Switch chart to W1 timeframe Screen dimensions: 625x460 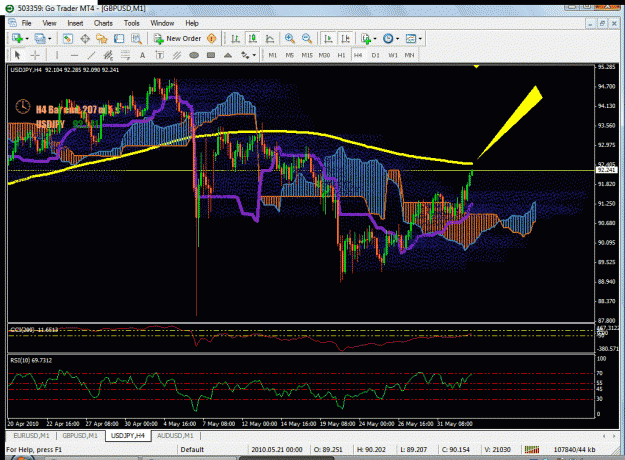(393, 55)
